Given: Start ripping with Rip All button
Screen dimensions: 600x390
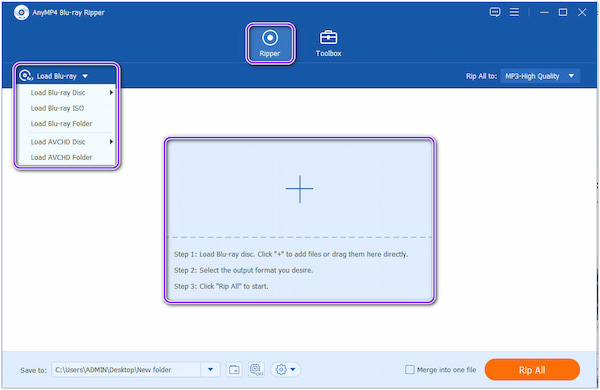Looking at the screenshot, I should pos(532,370).
